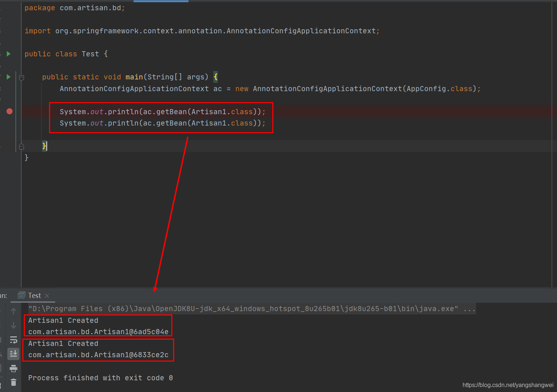
Task: Click the import statement's AnnotationConfigApplicationContext
Action: click(x=301, y=31)
